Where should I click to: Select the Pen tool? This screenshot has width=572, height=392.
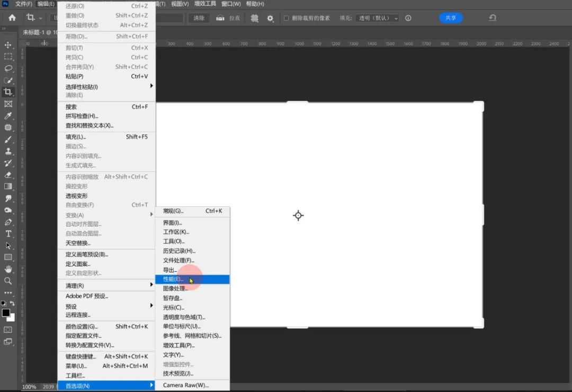coord(8,222)
